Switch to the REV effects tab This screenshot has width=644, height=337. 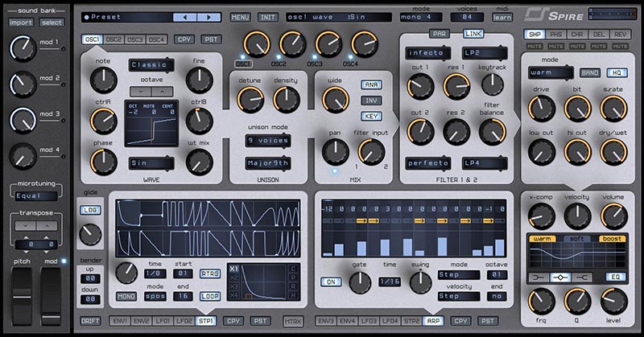tap(620, 34)
